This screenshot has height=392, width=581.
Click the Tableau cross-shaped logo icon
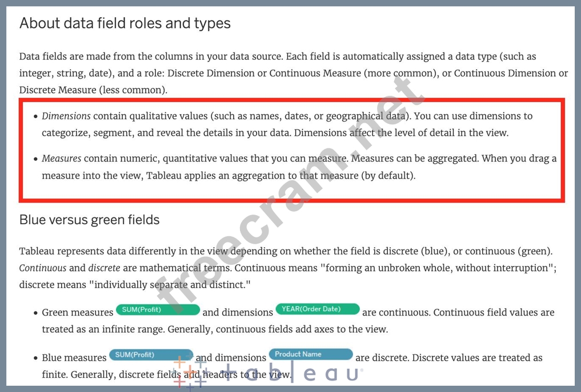[x=190, y=373]
